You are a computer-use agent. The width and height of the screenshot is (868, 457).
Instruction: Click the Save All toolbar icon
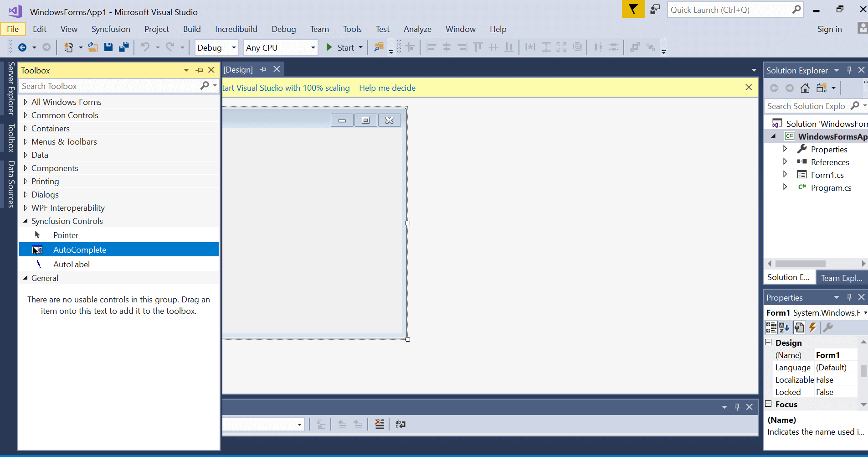coord(123,47)
